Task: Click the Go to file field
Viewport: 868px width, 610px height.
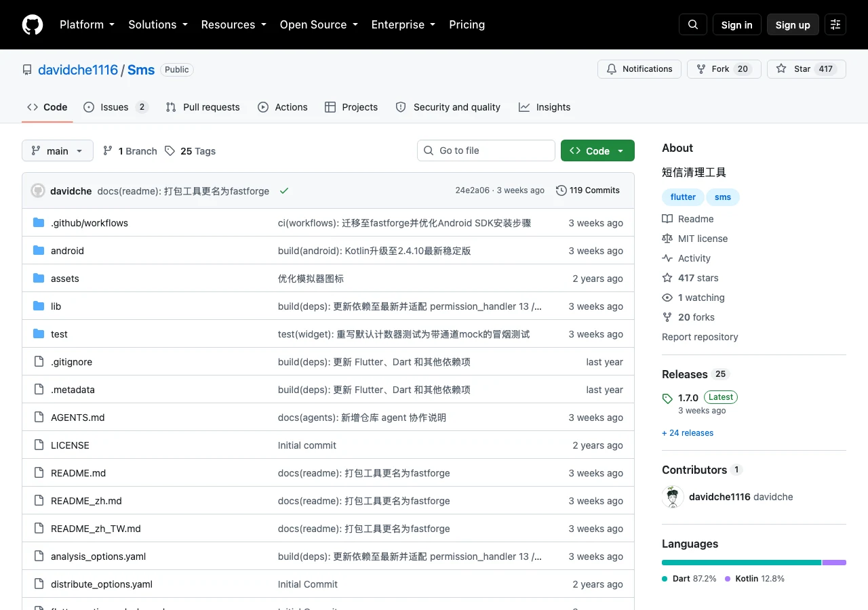Action: click(486, 150)
